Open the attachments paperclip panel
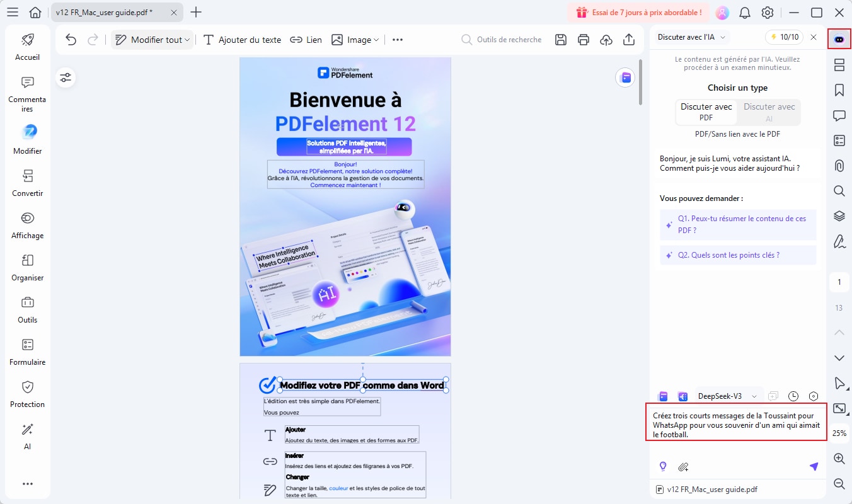Image resolution: width=852 pixels, height=504 pixels. pyautogui.click(x=839, y=166)
